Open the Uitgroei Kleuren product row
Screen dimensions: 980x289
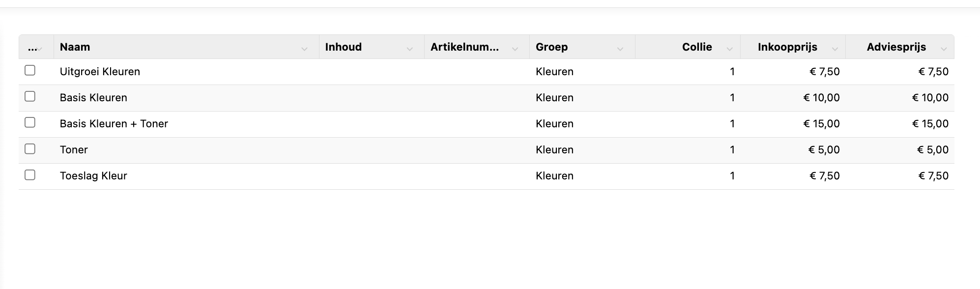[x=100, y=72]
